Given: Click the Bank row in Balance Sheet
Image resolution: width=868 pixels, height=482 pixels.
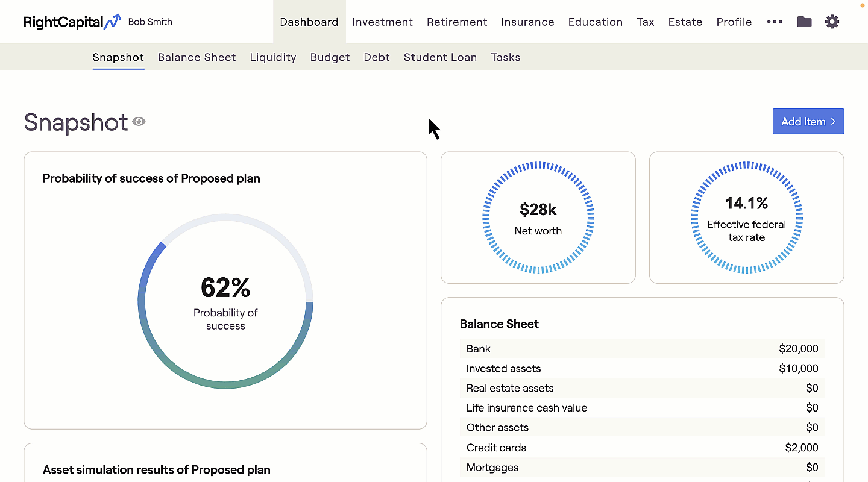Looking at the screenshot, I should coord(643,349).
